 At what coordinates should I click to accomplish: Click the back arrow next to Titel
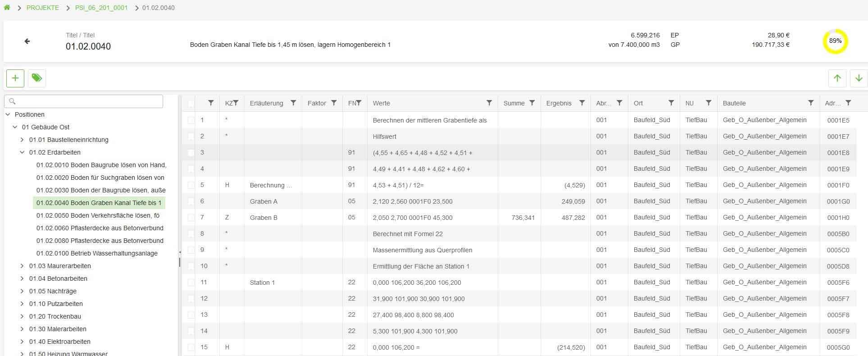27,41
